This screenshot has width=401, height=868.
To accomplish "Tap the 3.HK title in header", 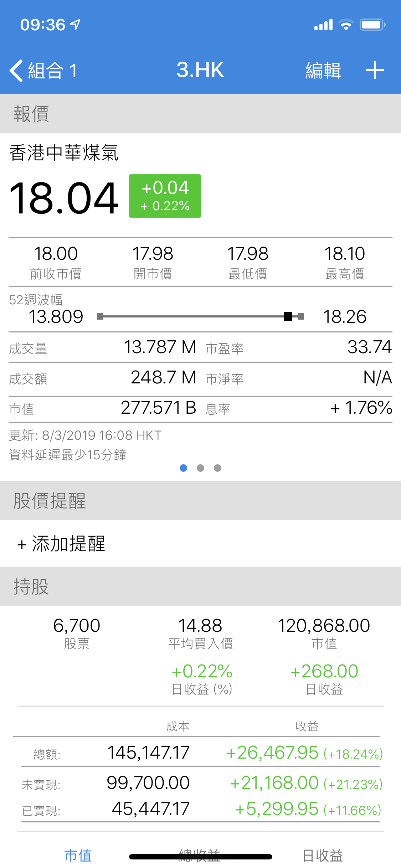I will click(x=200, y=70).
